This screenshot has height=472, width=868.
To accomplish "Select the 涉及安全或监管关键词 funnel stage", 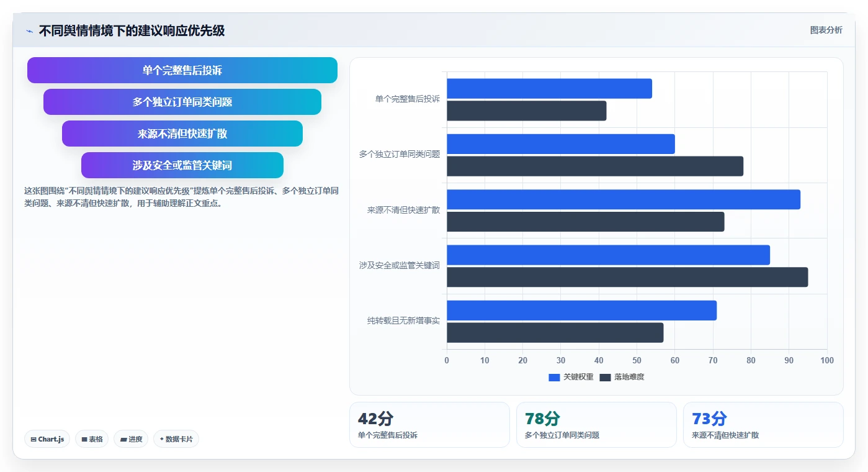I will click(182, 165).
